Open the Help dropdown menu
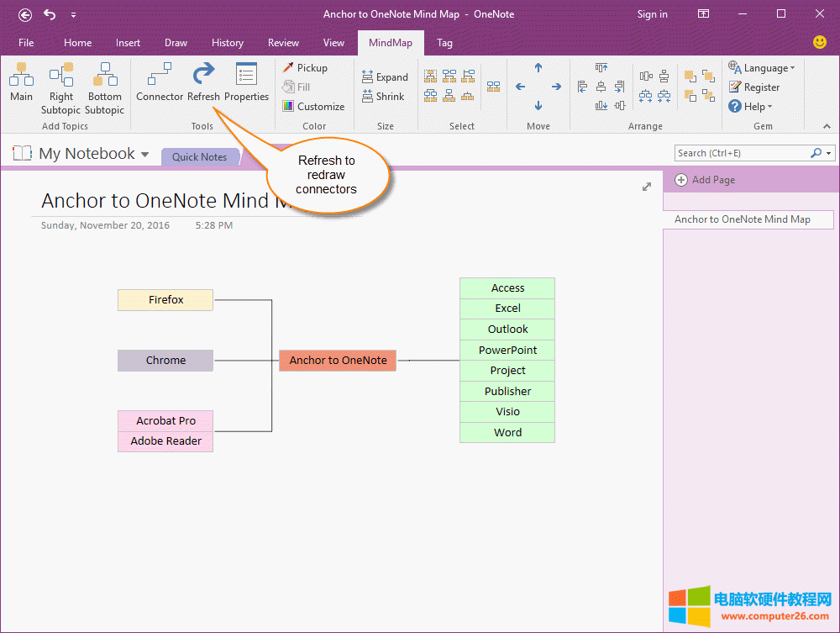The height and width of the screenshot is (633, 840). point(750,107)
